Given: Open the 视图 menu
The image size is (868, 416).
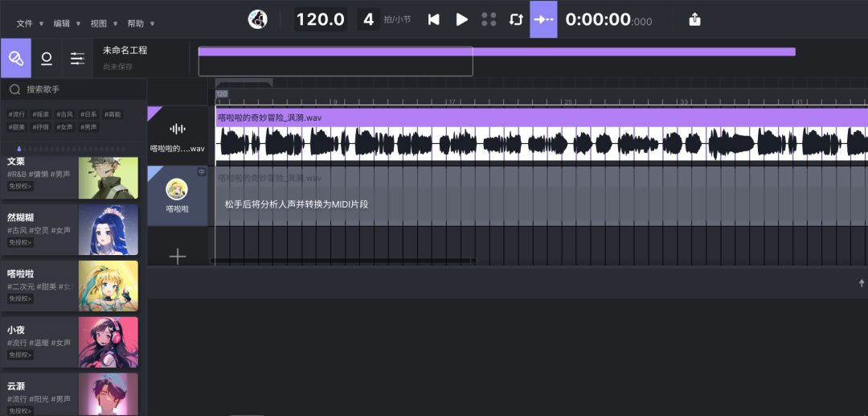Looking at the screenshot, I should [104, 24].
